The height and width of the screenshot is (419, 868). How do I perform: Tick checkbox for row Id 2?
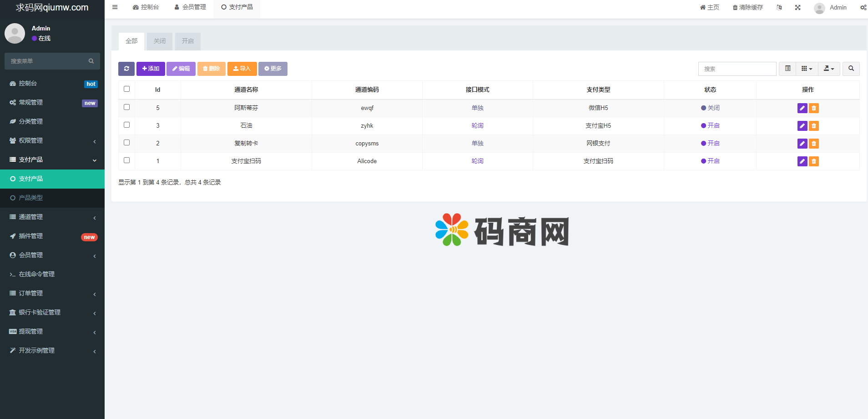[x=127, y=143]
